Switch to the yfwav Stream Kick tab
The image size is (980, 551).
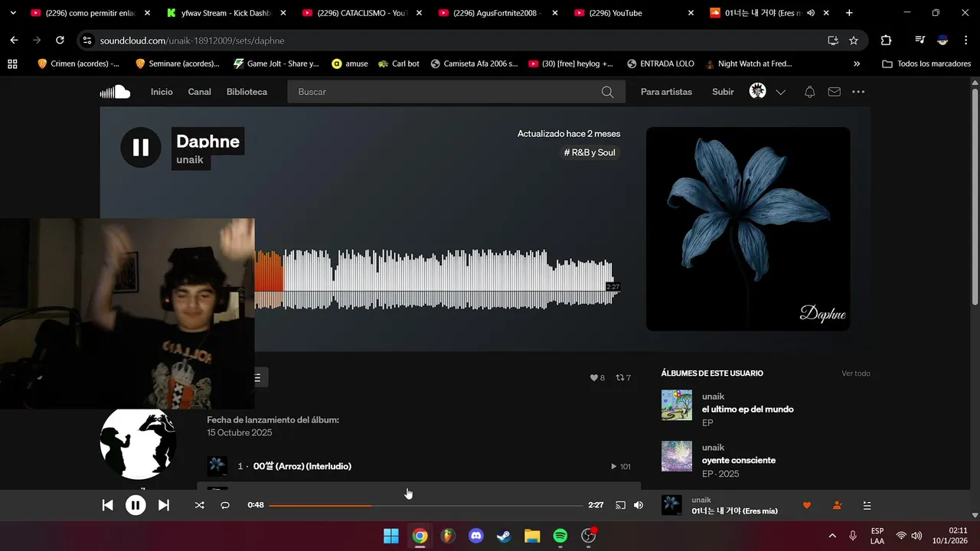coord(226,13)
